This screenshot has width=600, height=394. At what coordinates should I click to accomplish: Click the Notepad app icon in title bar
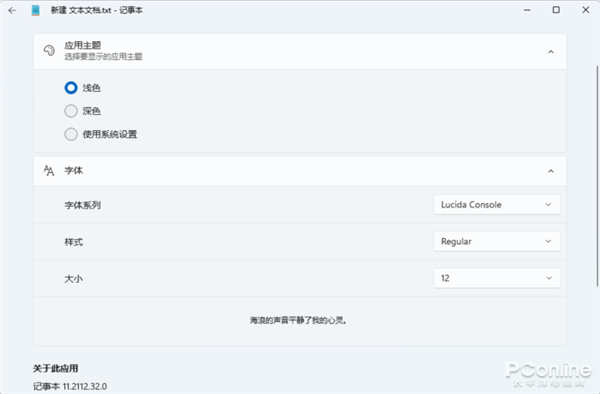(x=36, y=10)
